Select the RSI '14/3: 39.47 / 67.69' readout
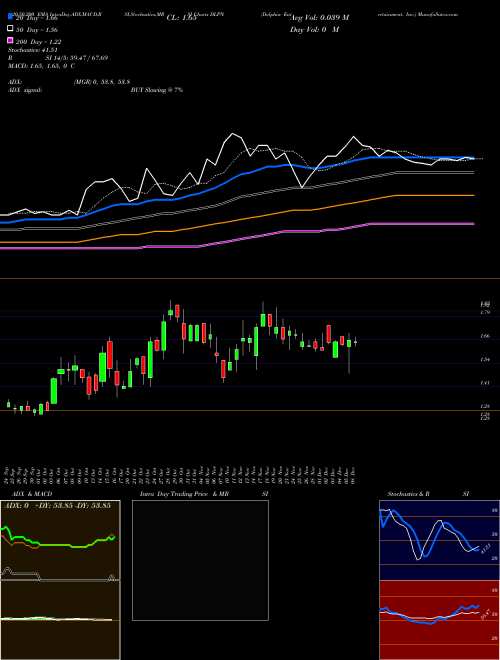Viewport: 500px width, 660px height. 77,58
